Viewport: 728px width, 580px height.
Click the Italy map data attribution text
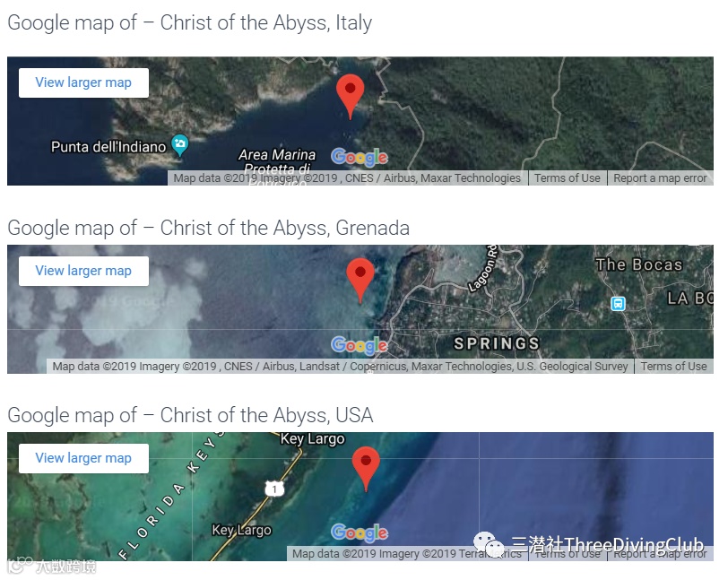[x=347, y=178]
